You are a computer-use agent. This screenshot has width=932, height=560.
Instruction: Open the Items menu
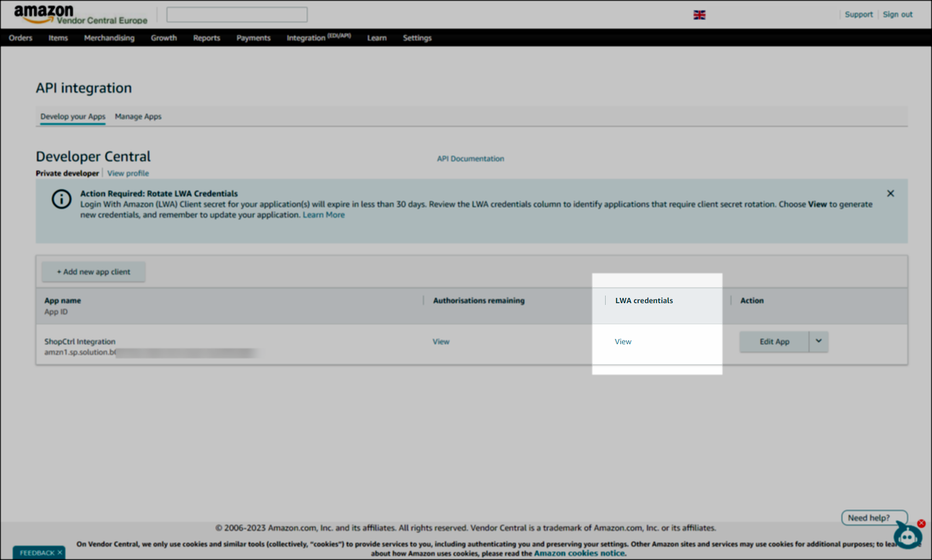point(58,38)
